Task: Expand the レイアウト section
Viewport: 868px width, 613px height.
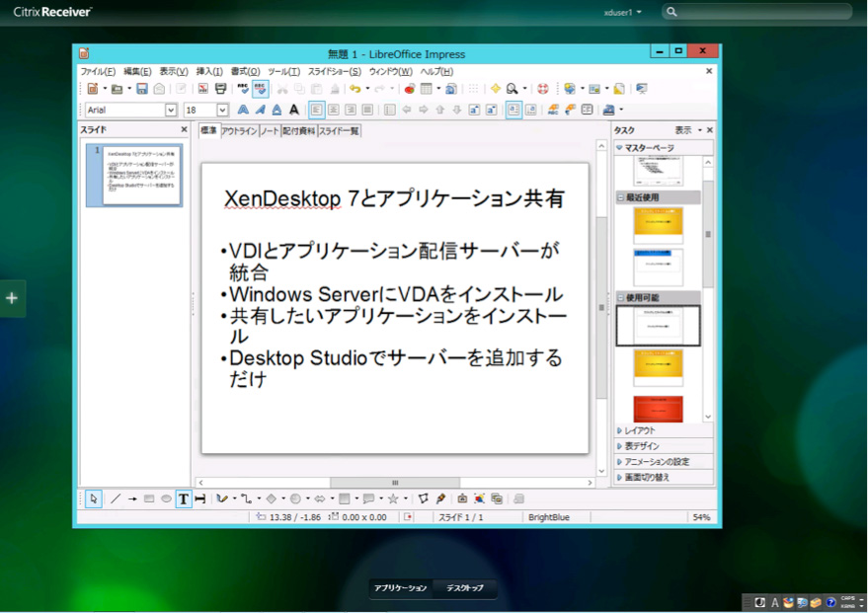Action: tap(664, 430)
